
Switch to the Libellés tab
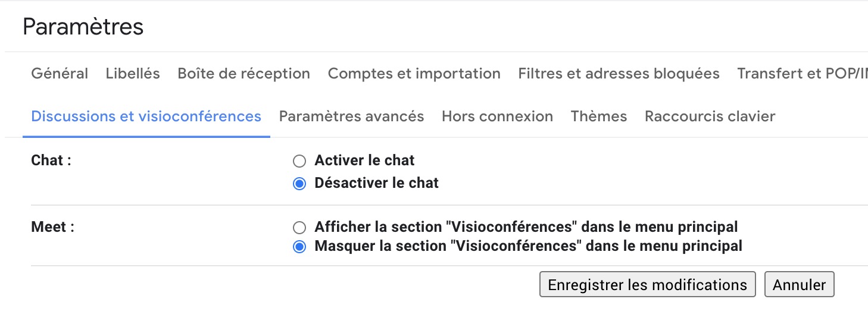coord(133,74)
